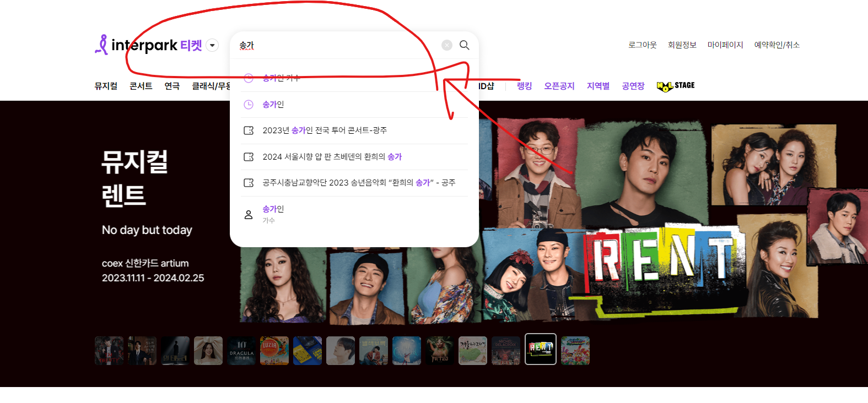Screen dimensions: 868x403
Task: Click the ticket icon next to 2024 서울시향 suggestion
Action: pos(249,157)
